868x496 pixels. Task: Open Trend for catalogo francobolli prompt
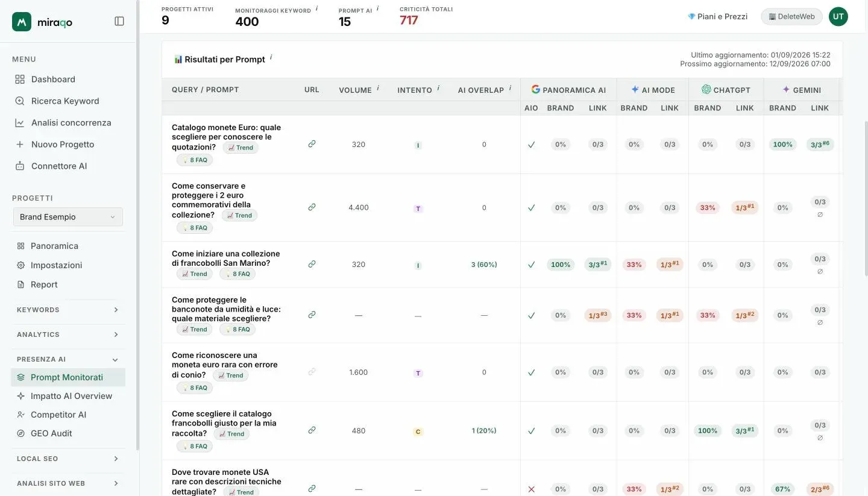[231, 434]
